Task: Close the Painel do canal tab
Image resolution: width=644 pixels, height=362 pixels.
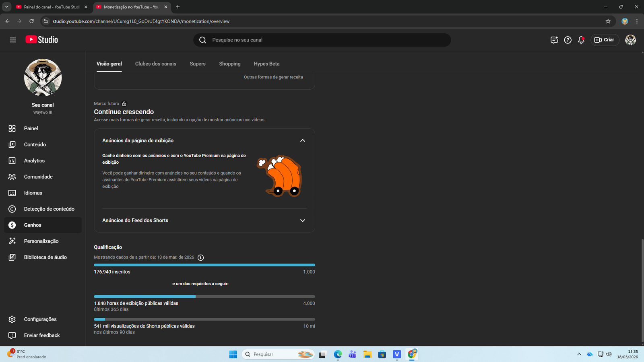Action: click(x=86, y=7)
